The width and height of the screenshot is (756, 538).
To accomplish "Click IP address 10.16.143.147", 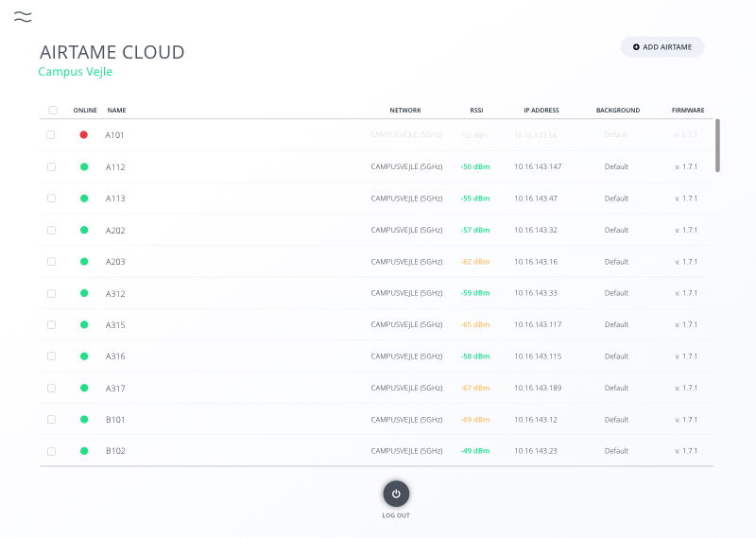I will pyautogui.click(x=538, y=166).
